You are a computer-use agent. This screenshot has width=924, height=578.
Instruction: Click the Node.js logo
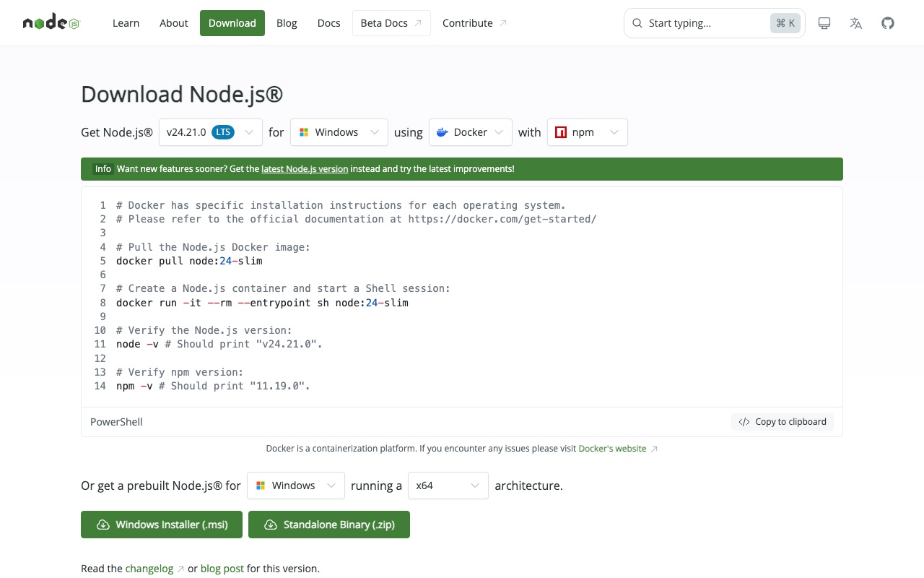(x=51, y=23)
